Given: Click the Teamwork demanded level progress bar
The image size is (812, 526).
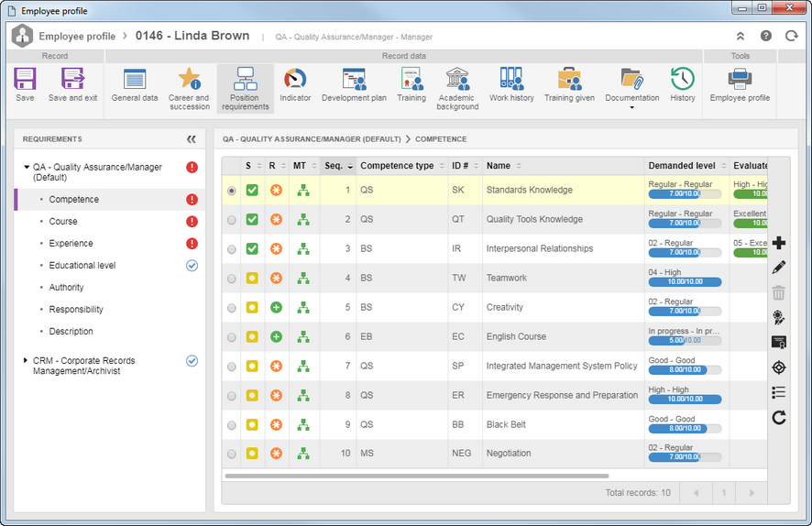Looking at the screenshot, I should pos(685,281).
